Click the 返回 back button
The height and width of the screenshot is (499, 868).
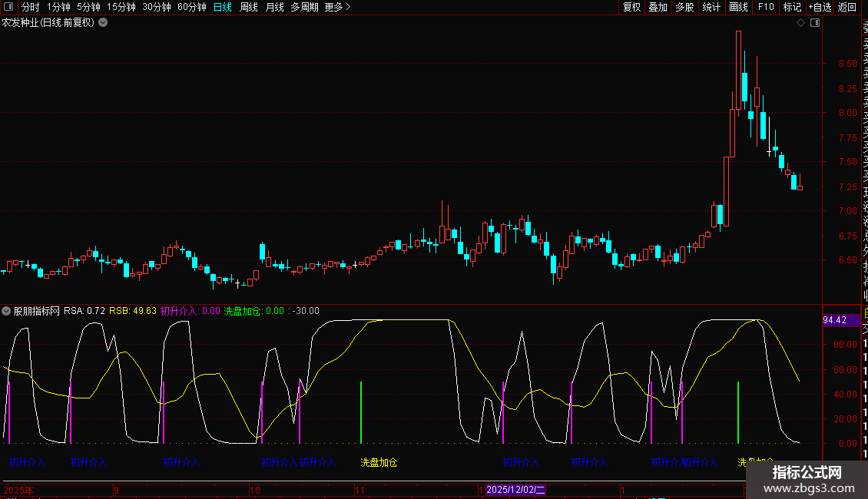pos(847,7)
